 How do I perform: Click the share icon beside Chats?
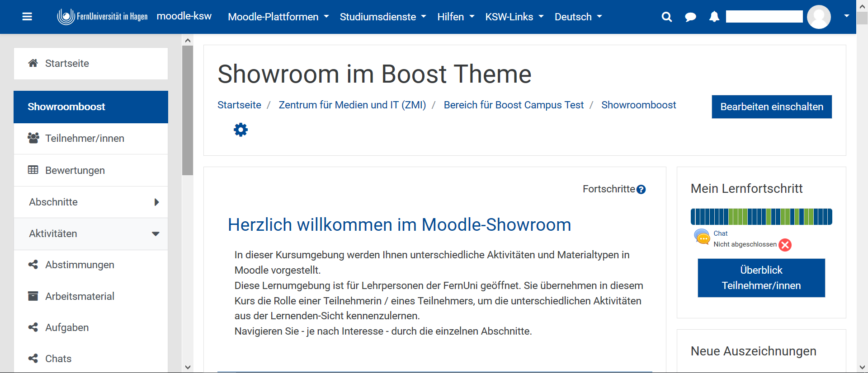coord(33,359)
